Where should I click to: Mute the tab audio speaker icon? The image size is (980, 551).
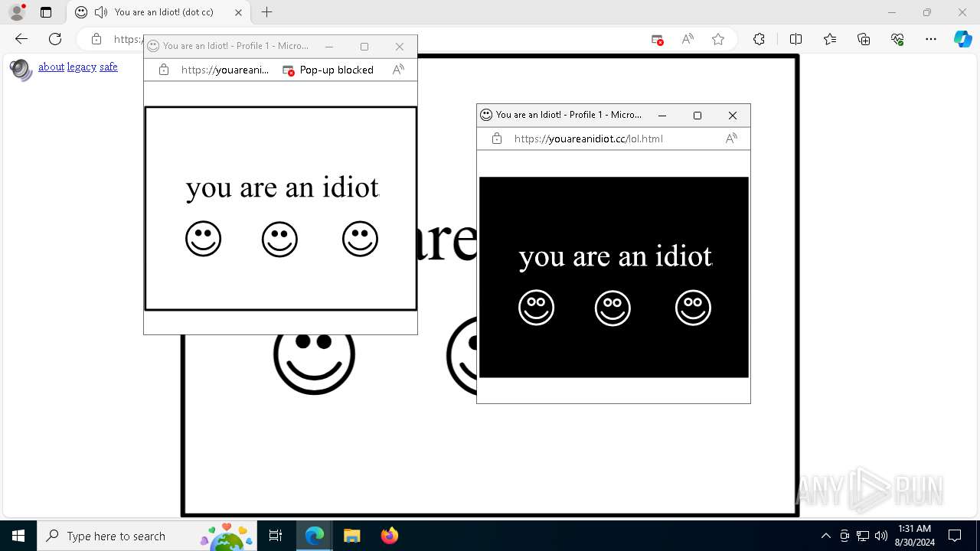coord(101,12)
